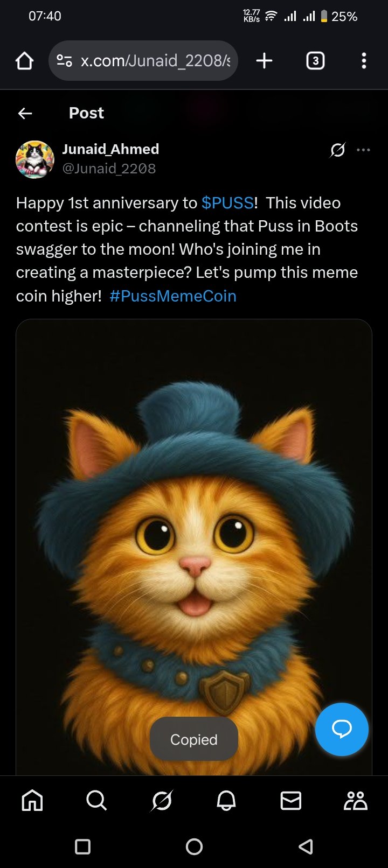Screen dimensions: 388x868
Task: Click the Junaid_Ahmed display name
Action: [110, 149]
